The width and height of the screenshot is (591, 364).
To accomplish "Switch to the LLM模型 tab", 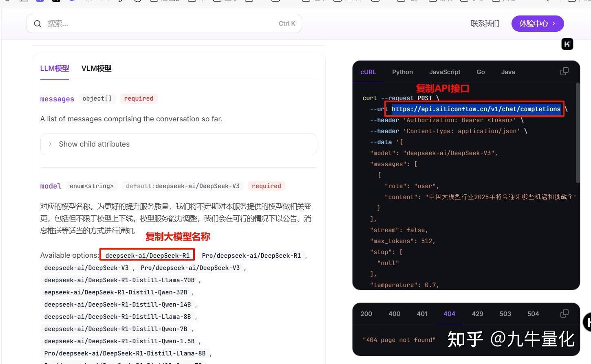I will (x=54, y=68).
